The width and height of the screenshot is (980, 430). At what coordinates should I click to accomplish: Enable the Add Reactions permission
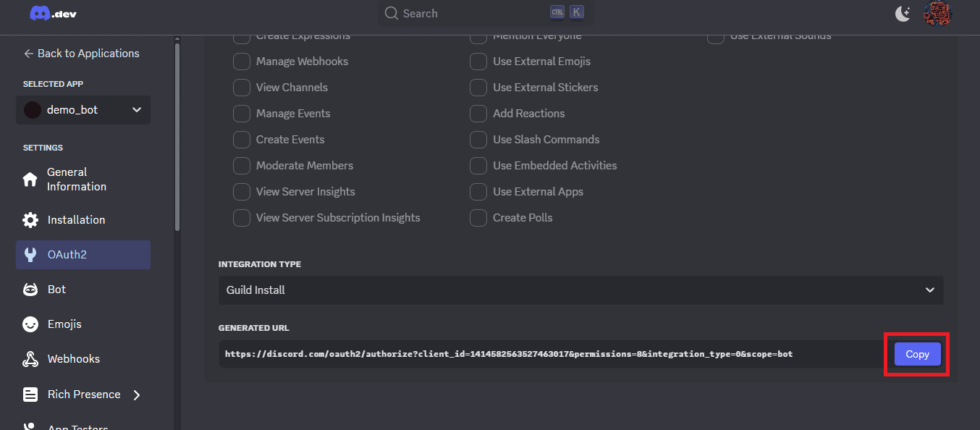coord(478,114)
